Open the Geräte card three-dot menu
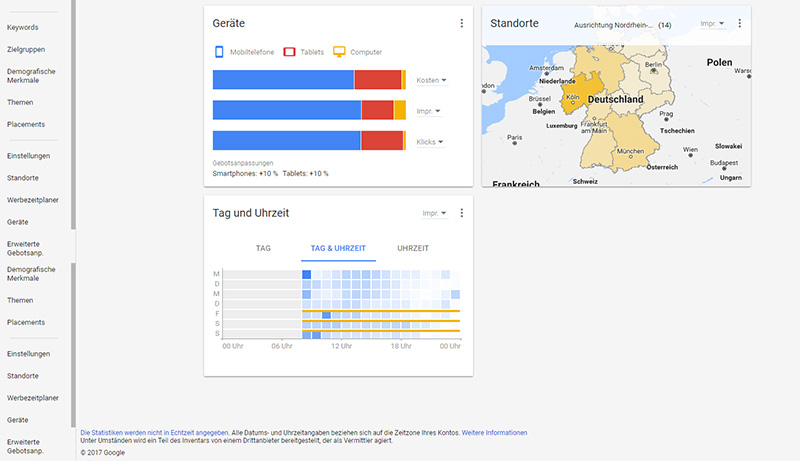The width and height of the screenshot is (800, 461). tap(462, 23)
